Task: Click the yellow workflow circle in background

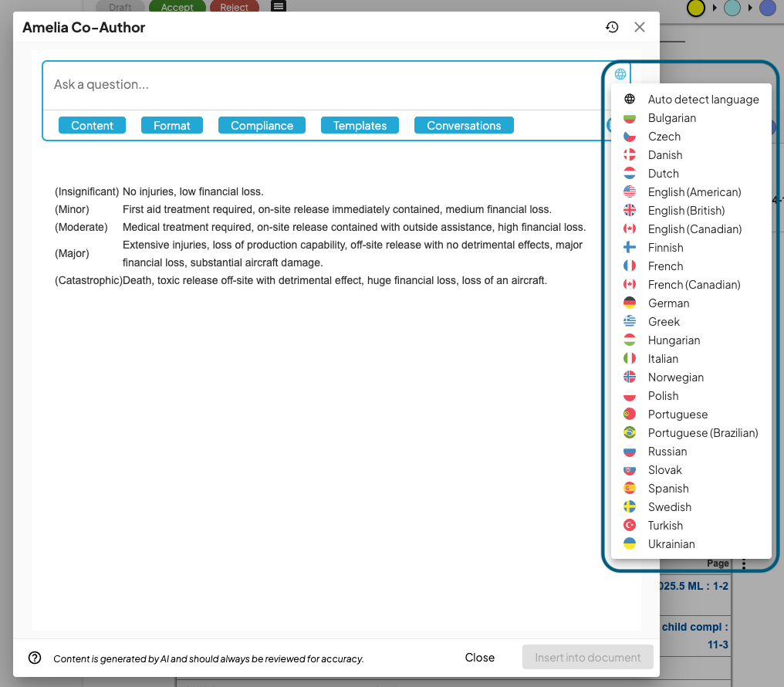Action: click(x=695, y=8)
